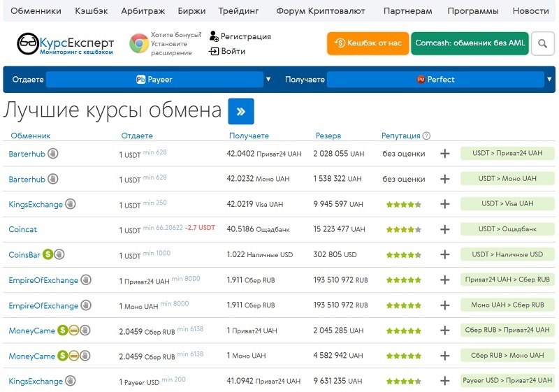Screen dimensions: 559x392
Task: Open the Coincat exchanger link
Action: click(x=23, y=229)
